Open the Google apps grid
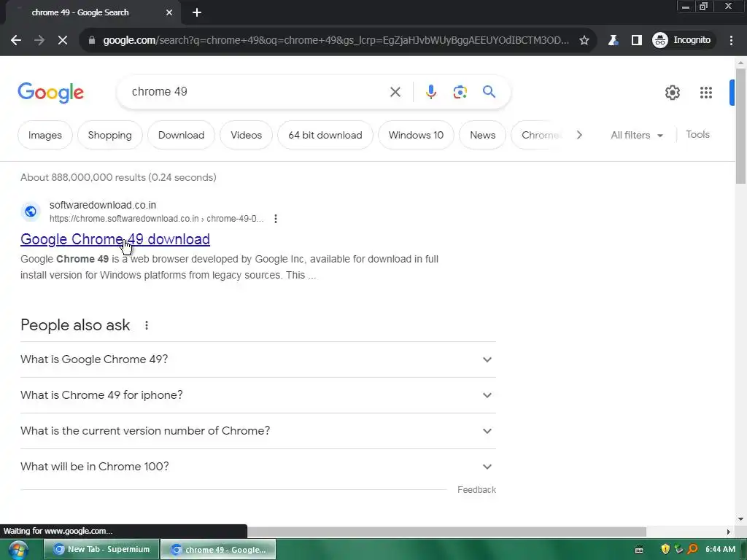The image size is (747, 560). tap(706, 93)
